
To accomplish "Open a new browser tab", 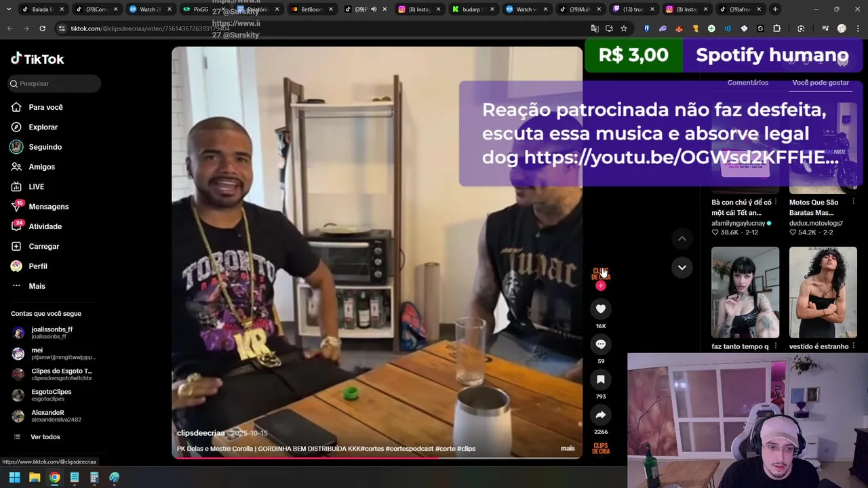I will [x=775, y=9].
